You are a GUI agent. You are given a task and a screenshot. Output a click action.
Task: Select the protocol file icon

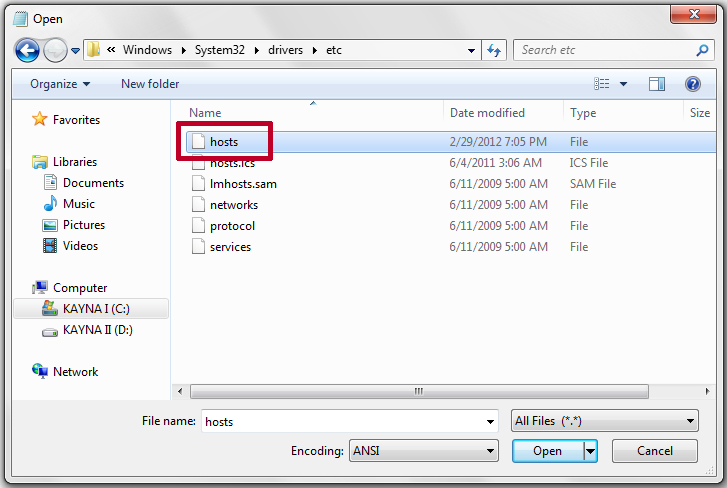(x=198, y=226)
